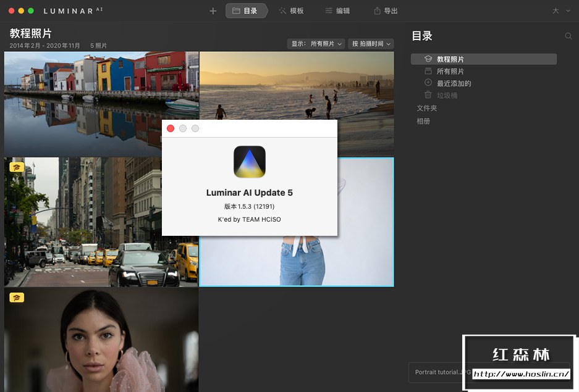
Task: Click the folder icon in the 目录 tab
Action: point(236,11)
